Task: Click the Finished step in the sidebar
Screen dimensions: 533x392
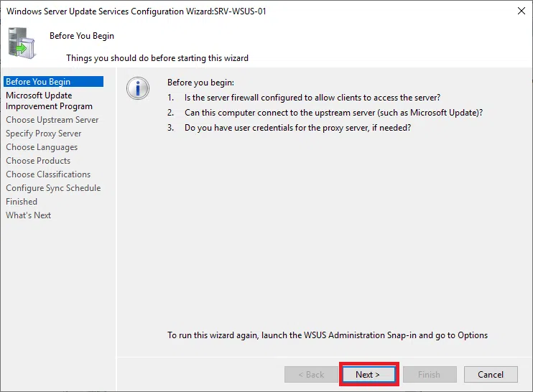Action: [x=22, y=202]
